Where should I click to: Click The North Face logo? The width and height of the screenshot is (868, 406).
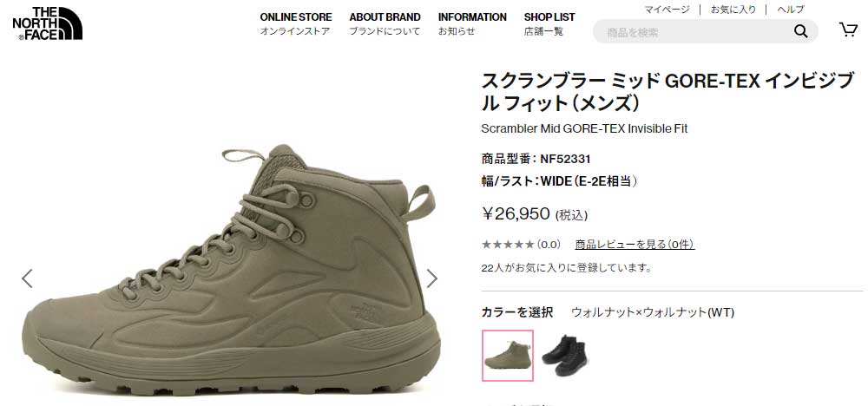coord(47,23)
